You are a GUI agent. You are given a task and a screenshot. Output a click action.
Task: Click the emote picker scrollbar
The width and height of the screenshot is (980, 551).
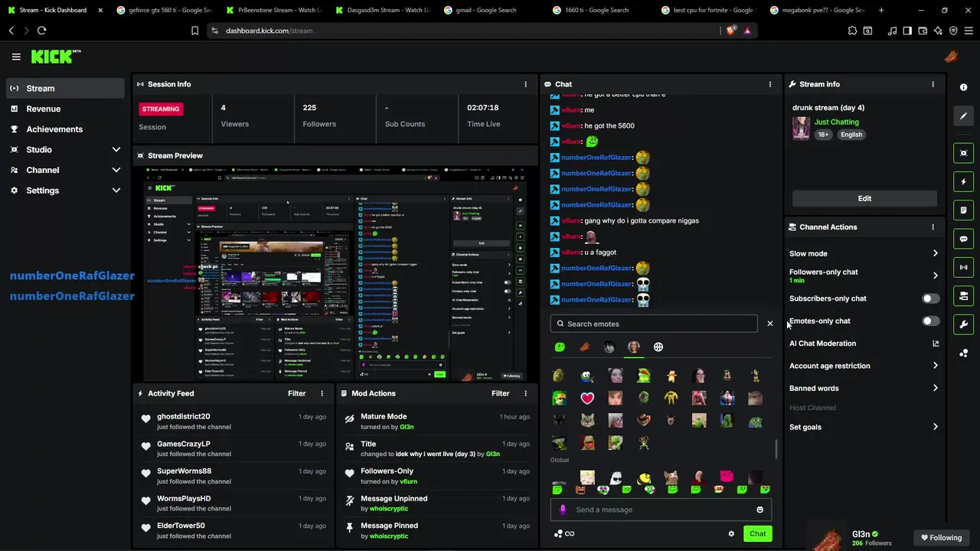pos(776,450)
